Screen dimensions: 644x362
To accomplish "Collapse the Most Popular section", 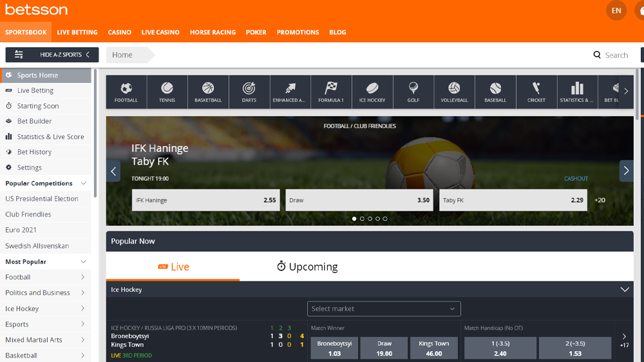I will pyautogui.click(x=83, y=262).
